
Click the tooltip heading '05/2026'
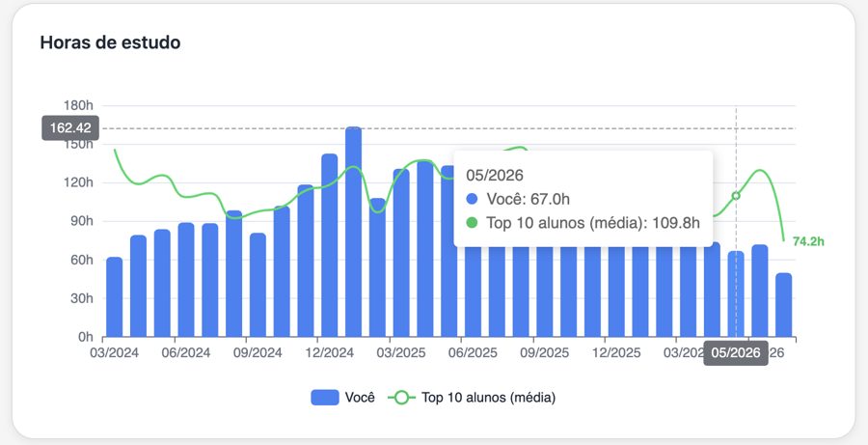[495, 176]
